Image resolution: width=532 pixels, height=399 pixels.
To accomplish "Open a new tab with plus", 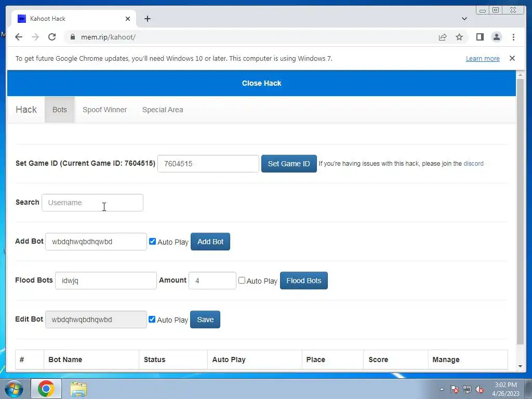I will (x=147, y=19).
